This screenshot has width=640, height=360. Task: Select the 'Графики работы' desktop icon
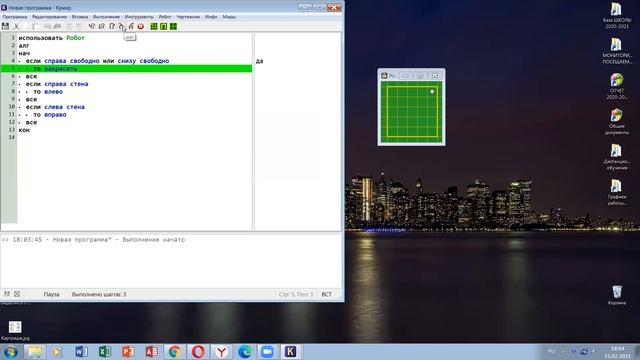pos(616,192)
